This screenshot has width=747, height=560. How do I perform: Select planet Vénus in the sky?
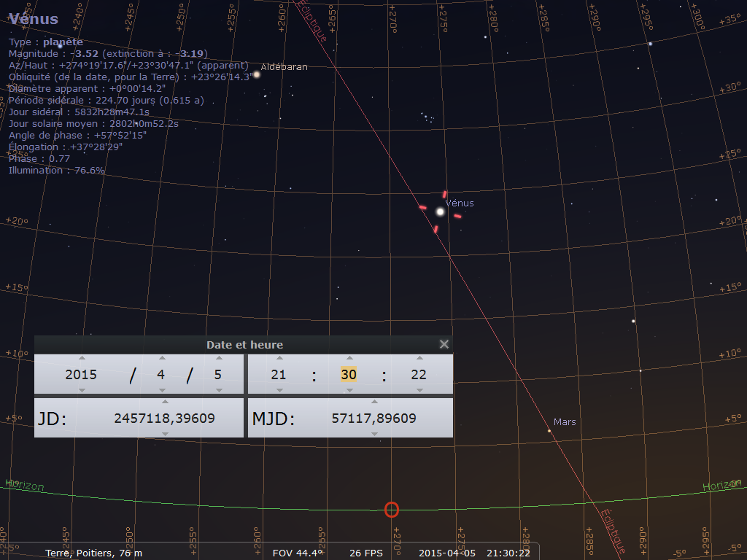coord(440,212)
